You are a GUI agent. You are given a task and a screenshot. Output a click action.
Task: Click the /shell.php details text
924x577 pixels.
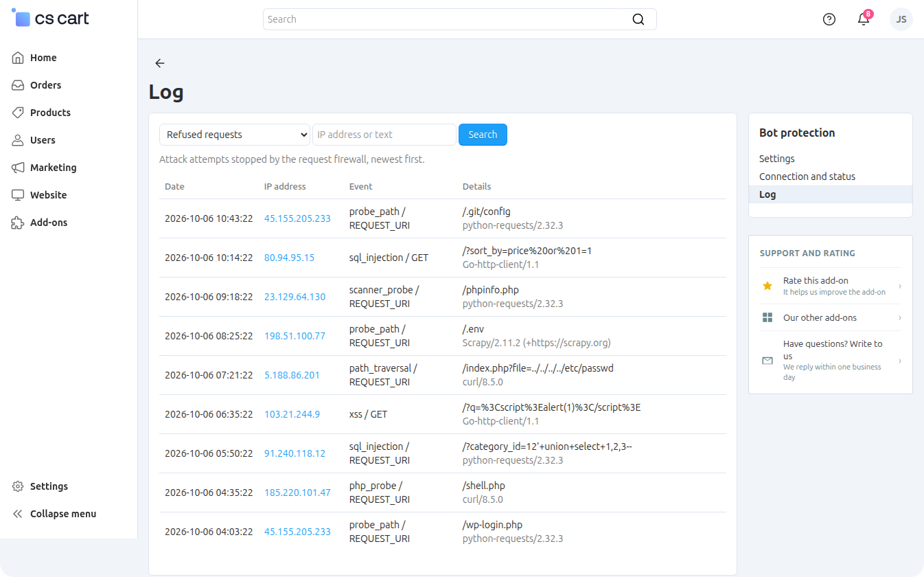(483, 486)
